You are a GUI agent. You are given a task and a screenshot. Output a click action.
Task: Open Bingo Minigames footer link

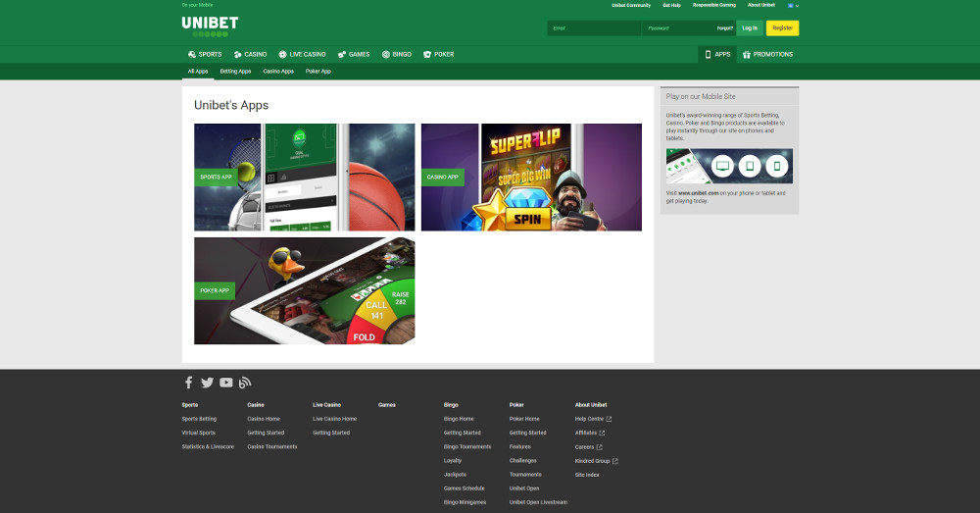click(x=465, y=502)
